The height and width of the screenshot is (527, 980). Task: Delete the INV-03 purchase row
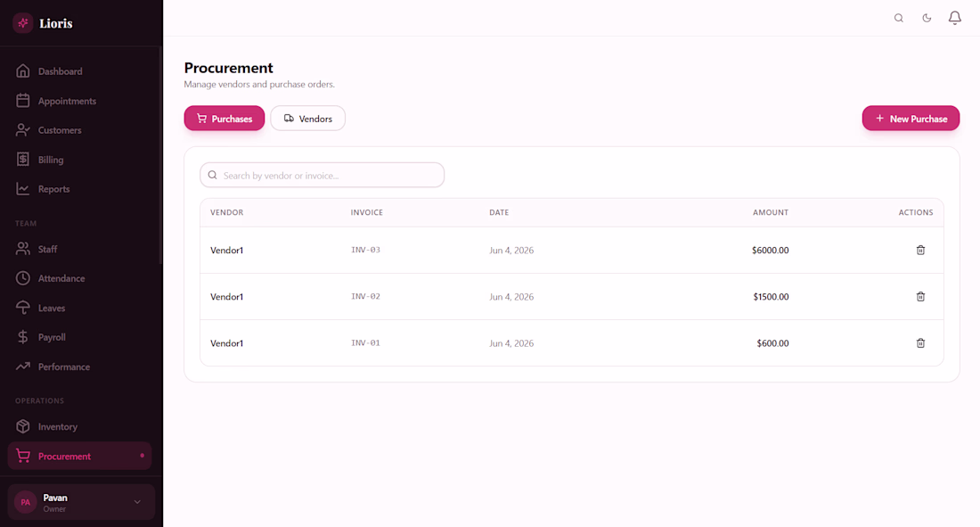click(x=920, y=251)
